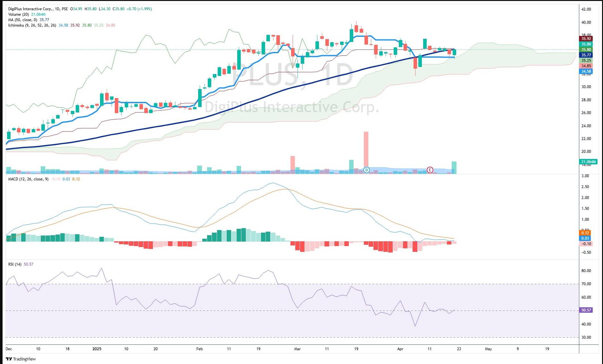Click the +0.70 (+1.99%) change value
This screenshot has width=603, height=364.
[139, 9]
